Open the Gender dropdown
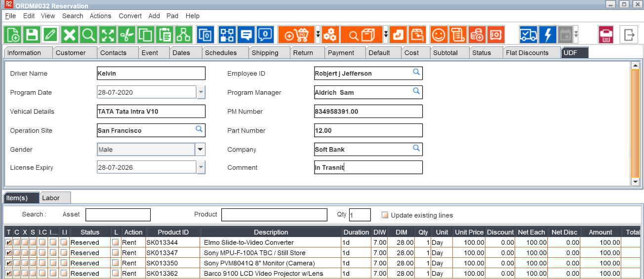 click(200, 149)
